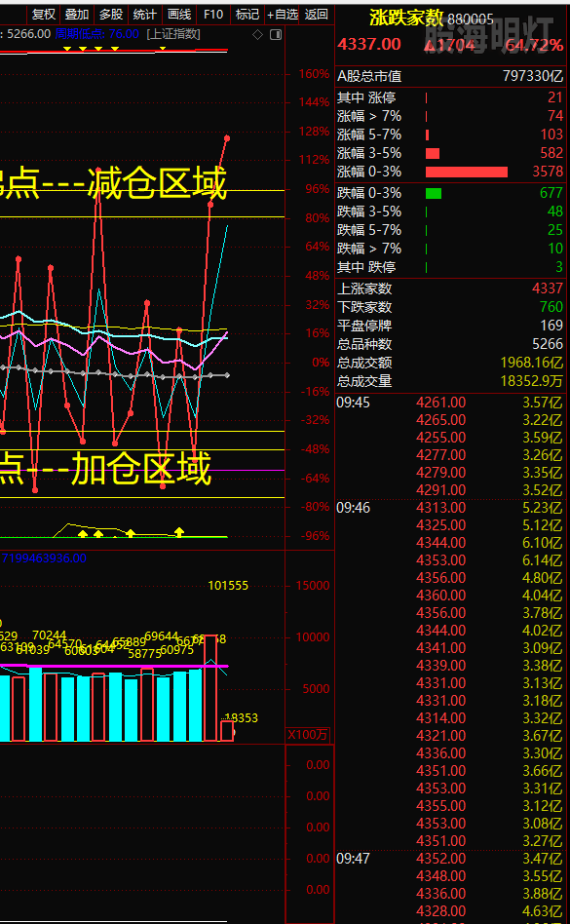This screenshot has height=924, width=570.
Task: Click the small volume bar labeled 18353
Action: click(x=227, y=731)
